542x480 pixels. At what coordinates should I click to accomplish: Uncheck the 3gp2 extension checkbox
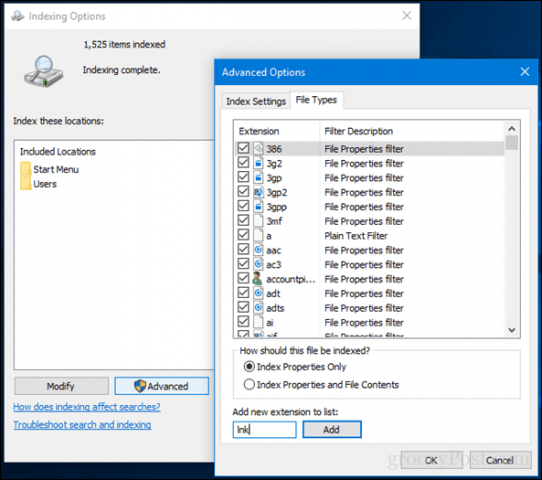click(243, 191)
